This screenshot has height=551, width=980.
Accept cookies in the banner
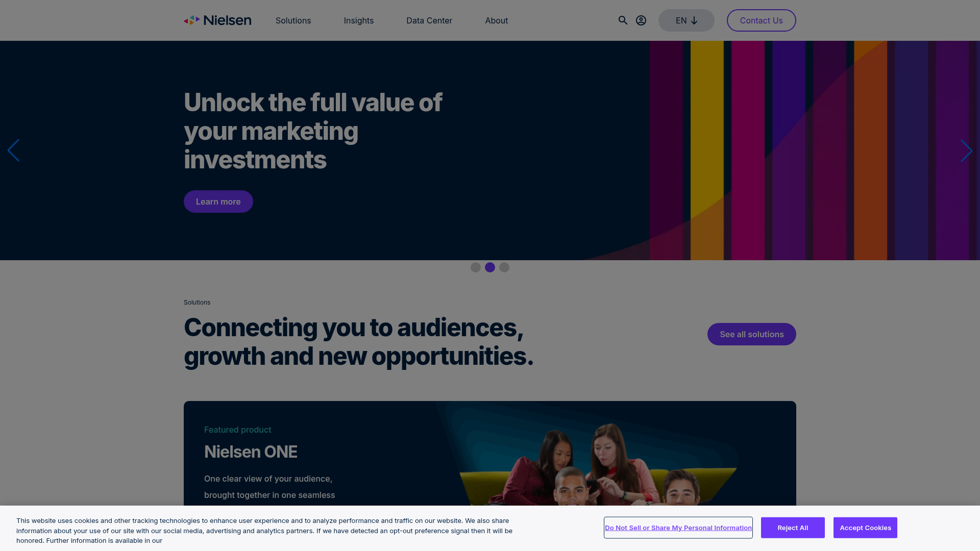[865, 528]
